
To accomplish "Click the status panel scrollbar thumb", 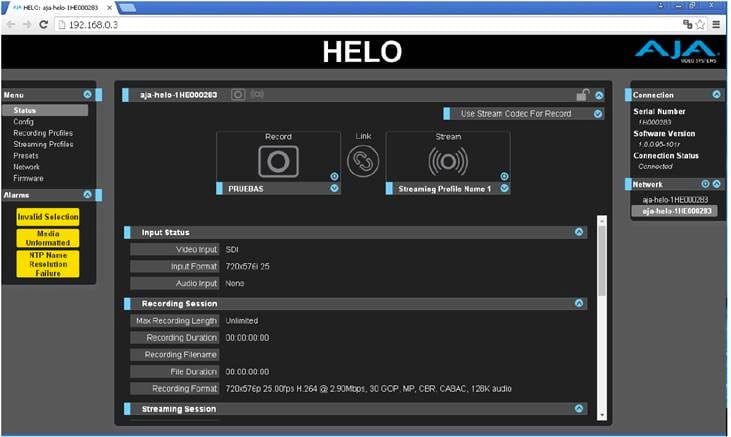I will [602, 261].
